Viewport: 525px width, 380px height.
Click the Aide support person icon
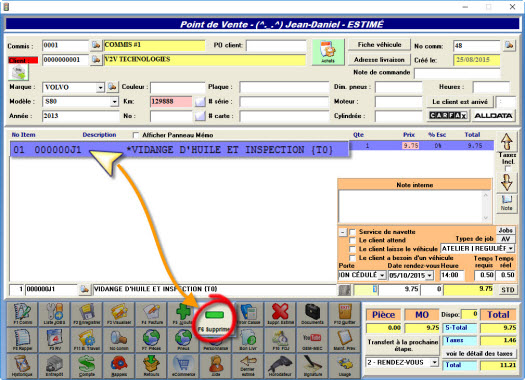click(216, 366)
